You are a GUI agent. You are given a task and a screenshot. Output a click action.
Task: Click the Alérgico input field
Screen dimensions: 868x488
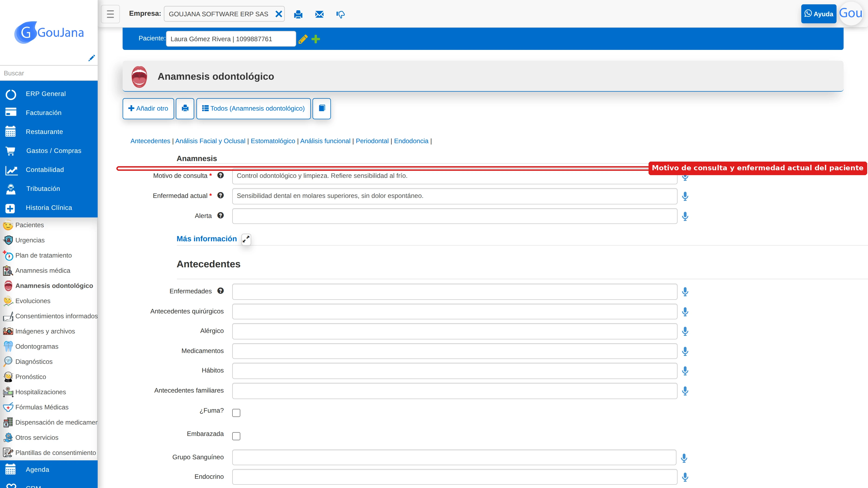point(455,331)
